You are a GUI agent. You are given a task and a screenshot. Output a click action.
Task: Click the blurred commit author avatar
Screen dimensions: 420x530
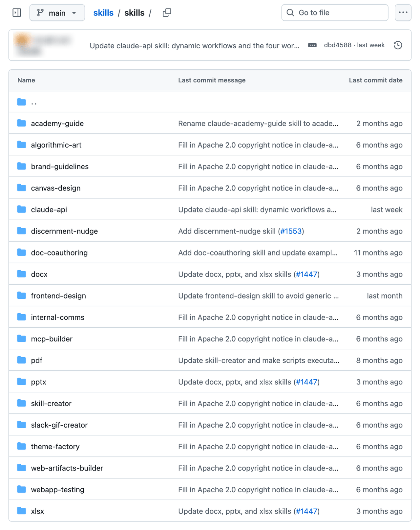pyautogui.click(x=22, y=40)
